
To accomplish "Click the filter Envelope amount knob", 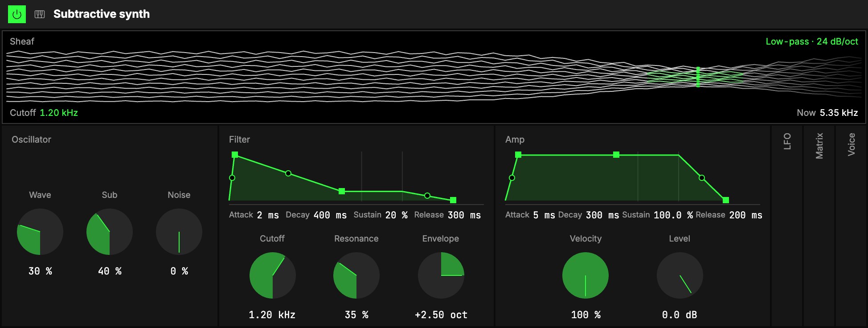I will [441, 275].
